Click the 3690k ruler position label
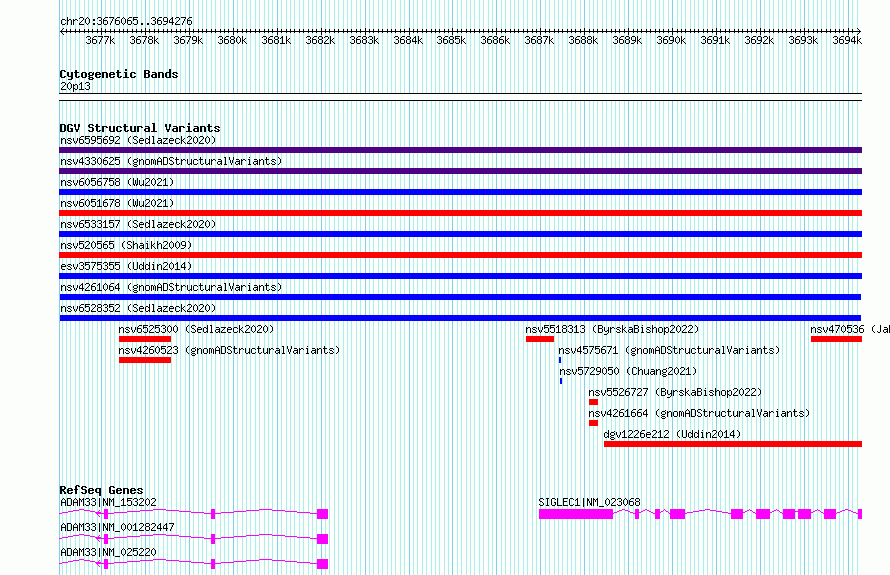 [x=671, y=40]
